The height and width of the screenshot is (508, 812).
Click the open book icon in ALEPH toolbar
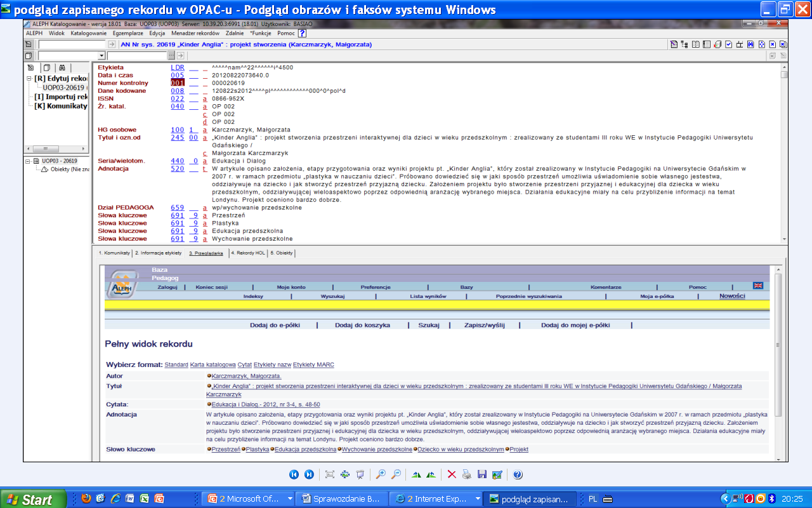[696, 44]
